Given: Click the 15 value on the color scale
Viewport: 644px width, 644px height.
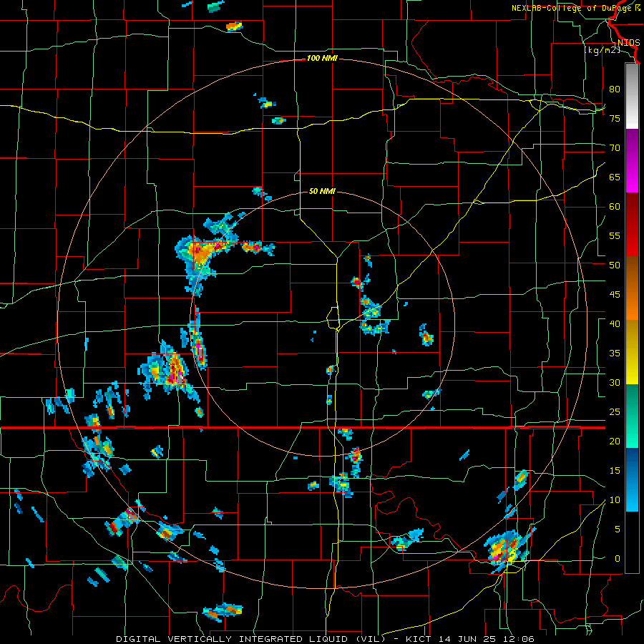Looking at the screenshot, I should (x=615, y=471).
